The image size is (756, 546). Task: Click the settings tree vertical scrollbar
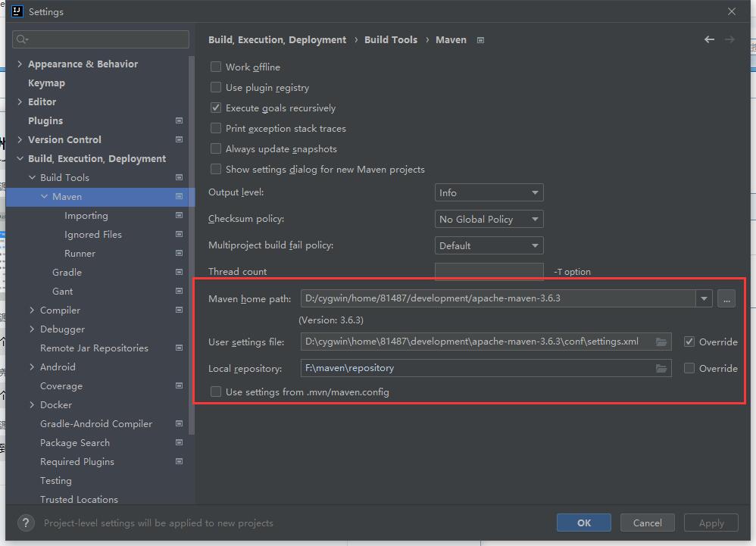click(192, 246)
